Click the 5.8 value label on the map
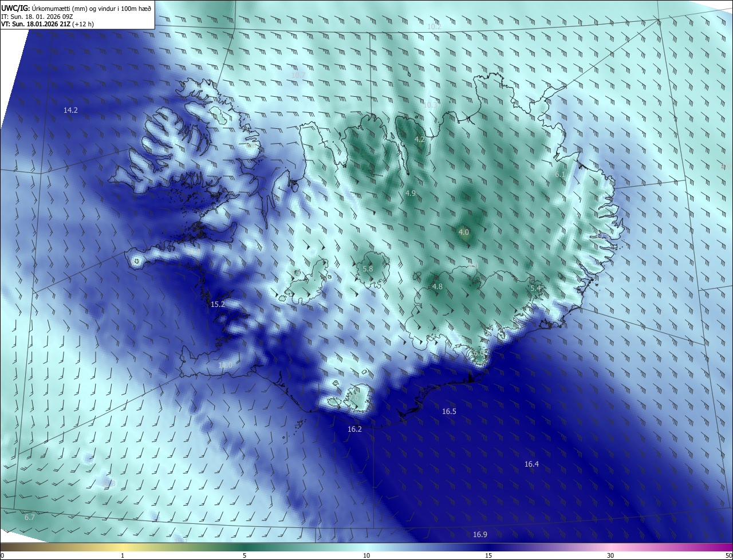The width and height of the screenshot is (733, 560). 368,269
